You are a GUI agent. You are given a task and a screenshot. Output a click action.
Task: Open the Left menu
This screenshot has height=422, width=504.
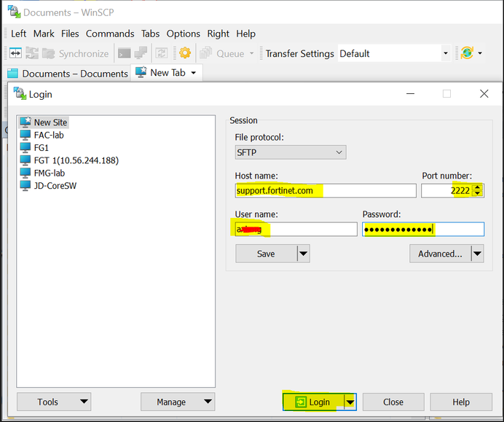tap(19, 34)
